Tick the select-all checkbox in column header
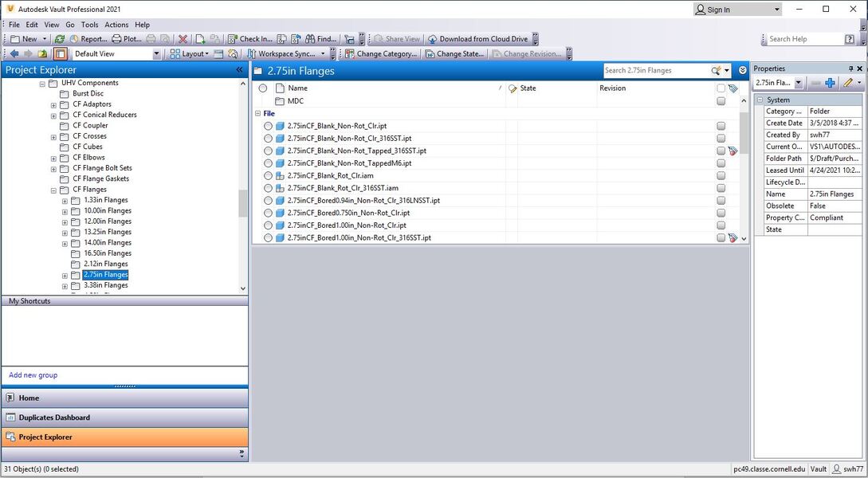Screen dimensions: 868x478 click(721, 88)
